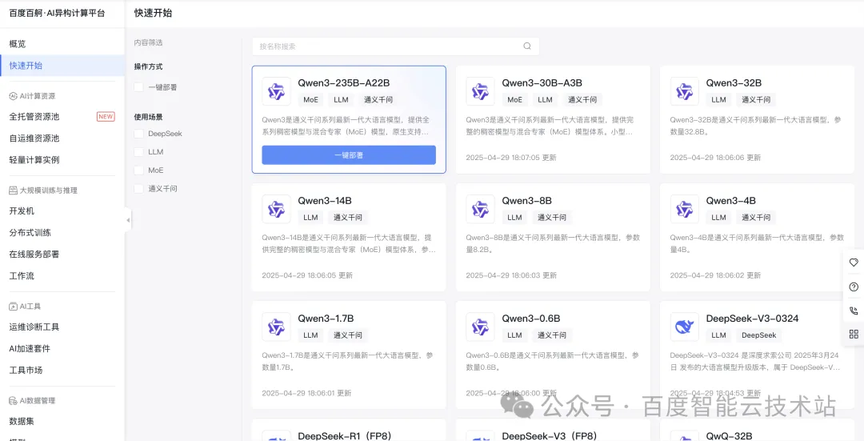Click MoE tag on Qwen3-235B-A22B card
The height and width of the screenshot is (441, 864).
click(x=311, y=100)
